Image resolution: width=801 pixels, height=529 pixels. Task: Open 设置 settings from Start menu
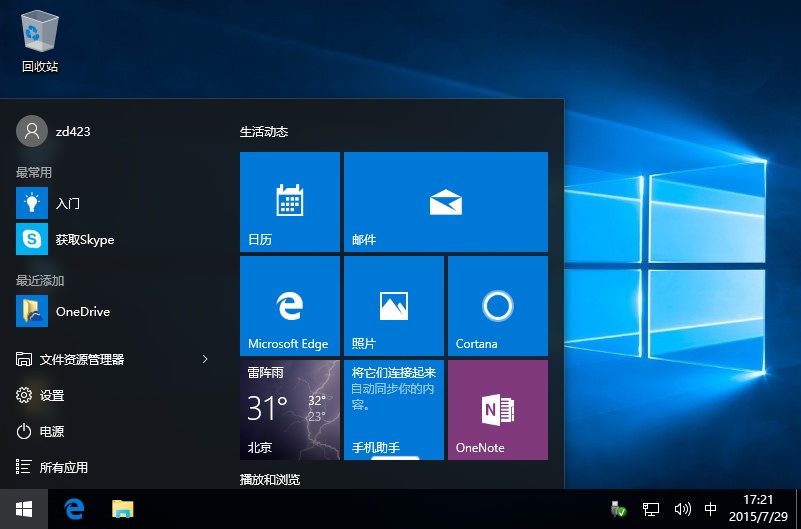click(52, 395)
